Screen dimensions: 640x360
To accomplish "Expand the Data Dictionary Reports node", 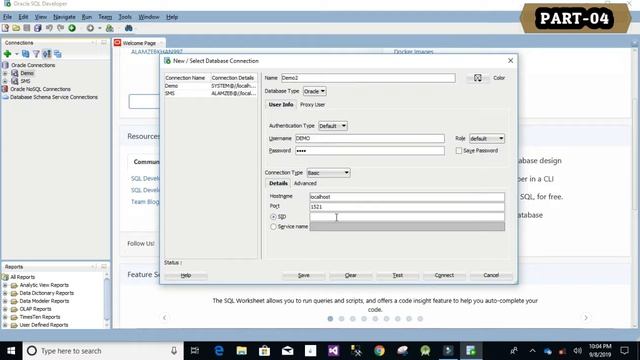I will (5, 293).
